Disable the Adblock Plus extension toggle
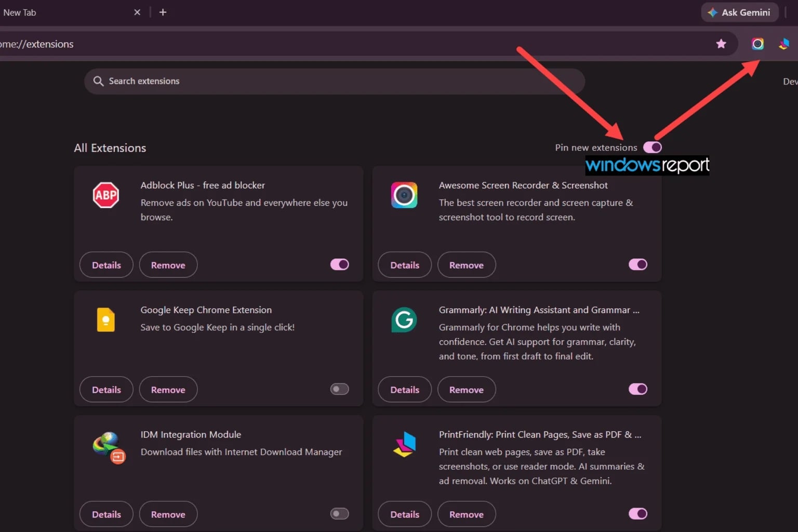Viewport: 798px width, 532px height. (x=340, y=264)
